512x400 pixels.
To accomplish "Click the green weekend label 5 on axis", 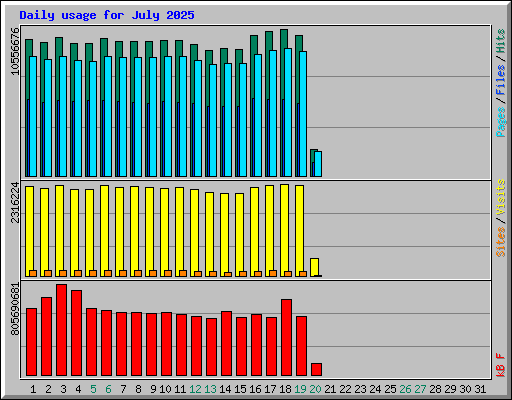I will click(93, 389).
